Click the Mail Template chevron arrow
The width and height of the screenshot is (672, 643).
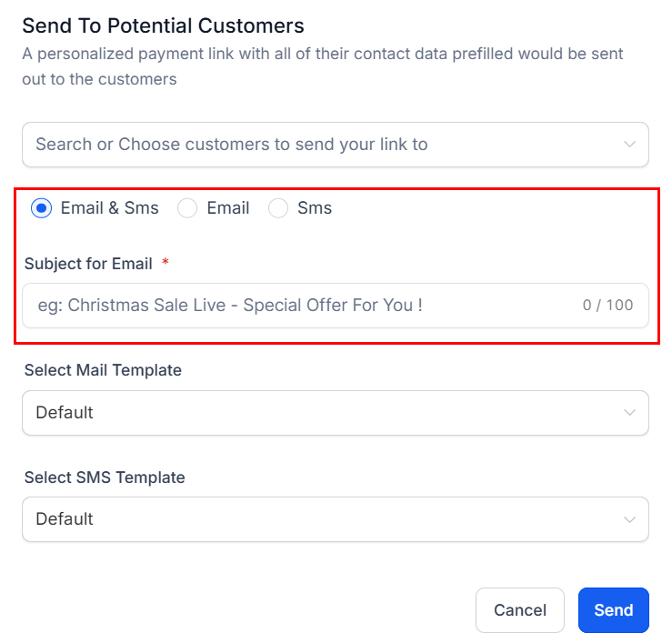pyautogui.click(x=629, y=413)
